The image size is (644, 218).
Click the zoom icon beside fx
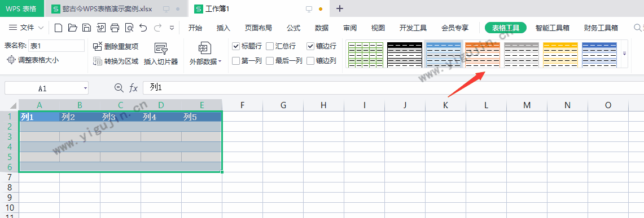[119, 88]
